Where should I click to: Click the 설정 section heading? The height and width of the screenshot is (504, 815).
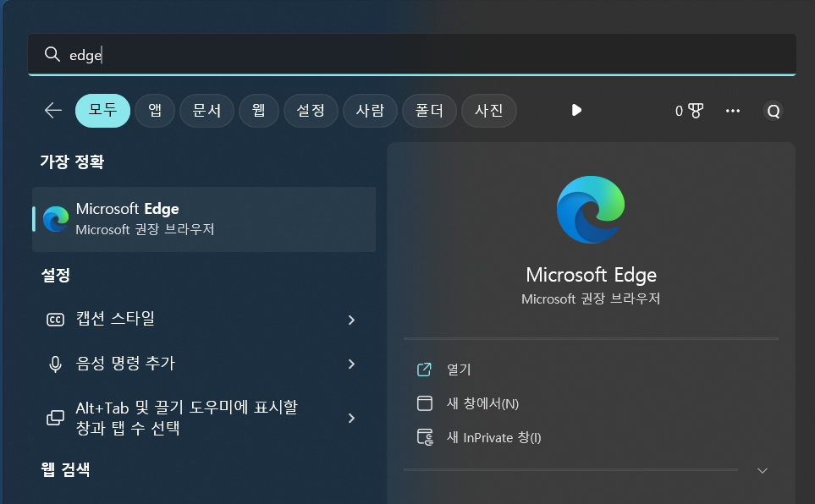(x=56, y=275)
